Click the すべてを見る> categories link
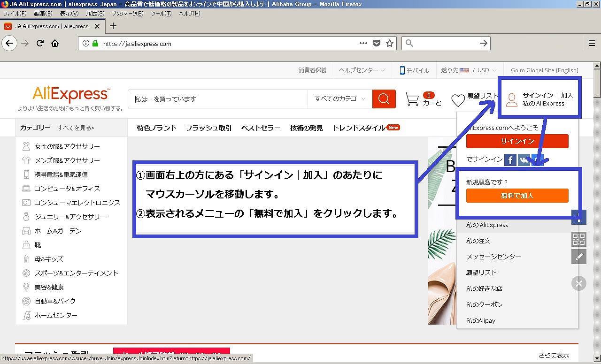 point(76,128)
